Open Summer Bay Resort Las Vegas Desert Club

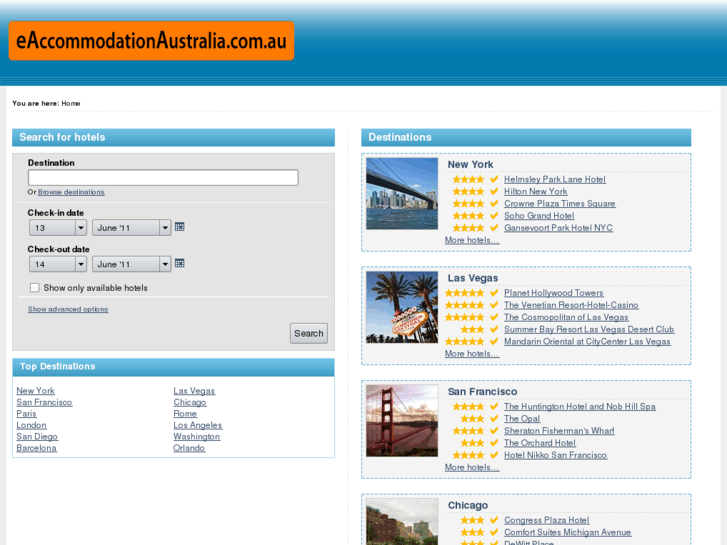click(589, 329)
